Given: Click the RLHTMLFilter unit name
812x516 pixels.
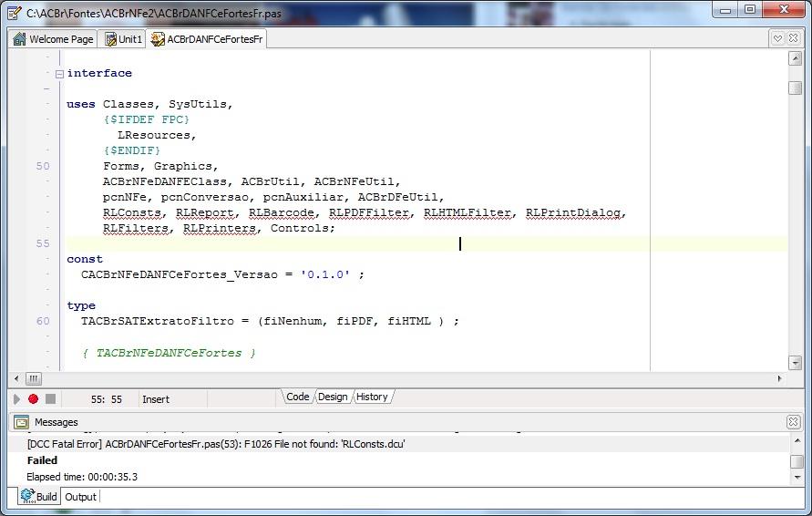Looking at the screenshot, I should coord(468,213).
